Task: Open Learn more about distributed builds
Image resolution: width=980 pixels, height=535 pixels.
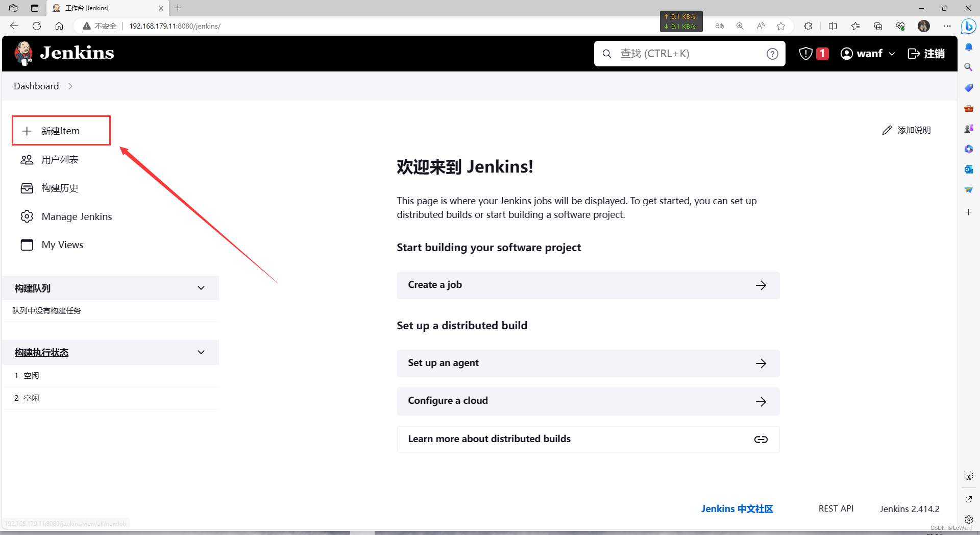Action: tap(588, 440)
